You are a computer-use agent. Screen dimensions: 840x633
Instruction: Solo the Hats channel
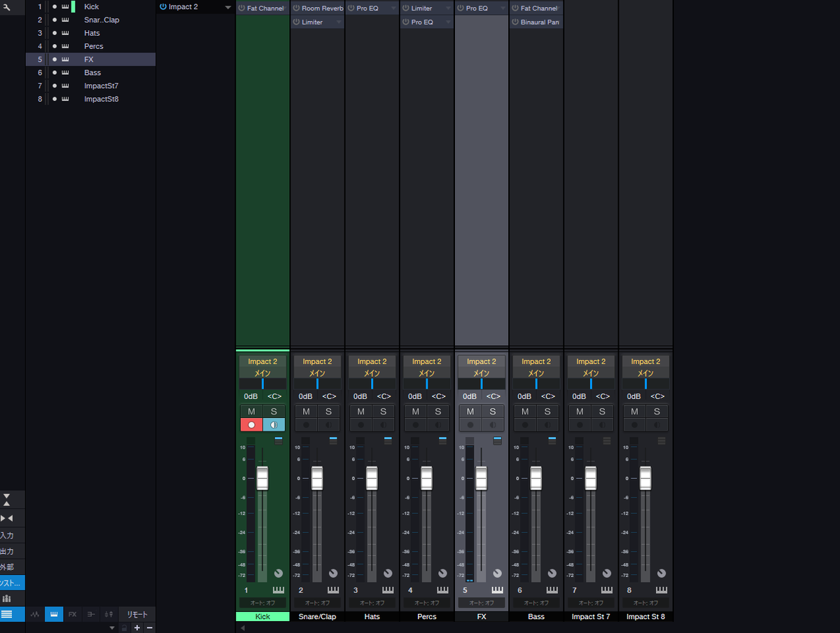382,412
